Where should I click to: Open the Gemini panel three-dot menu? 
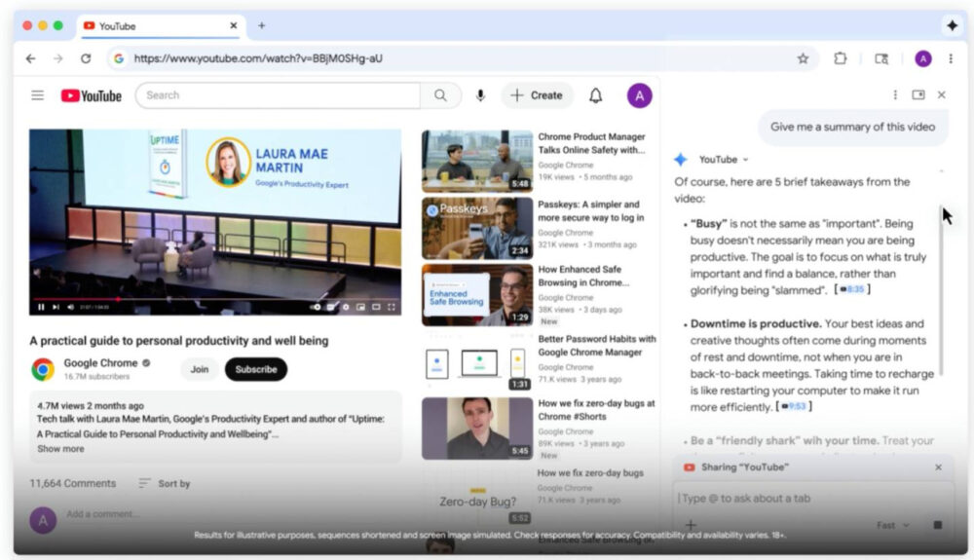[895, 95]
